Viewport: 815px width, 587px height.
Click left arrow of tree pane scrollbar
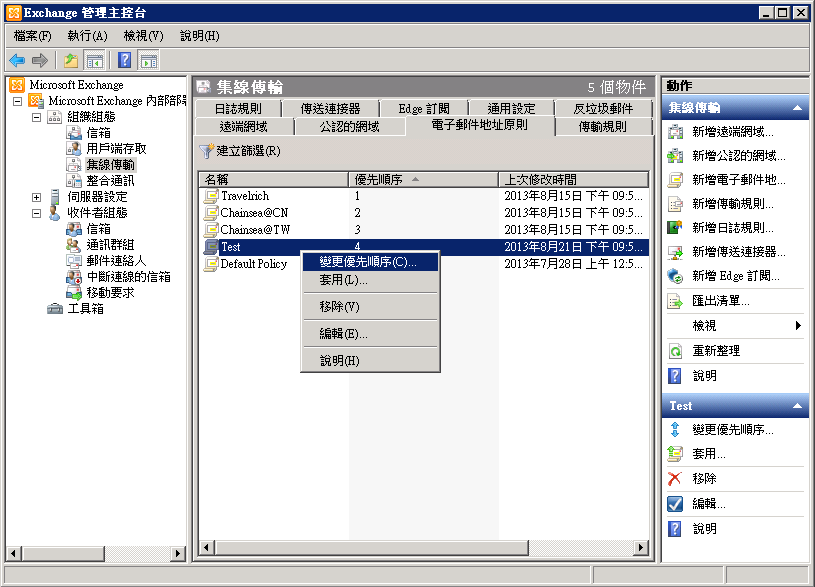click(15, 554)
